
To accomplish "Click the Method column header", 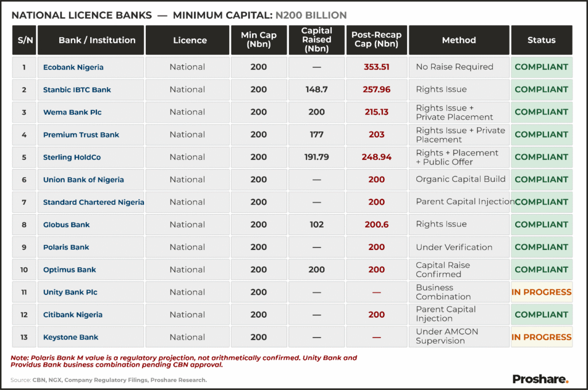I will tap(459, 40).
